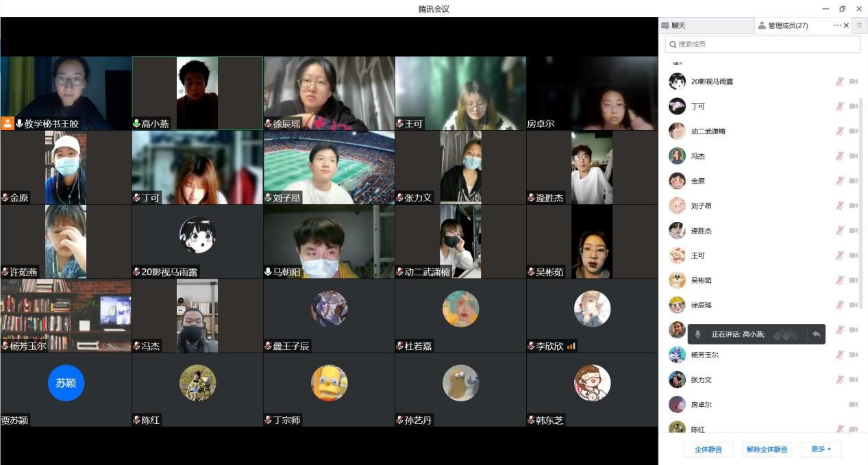Open the 更多 dropdown menu

821,449
